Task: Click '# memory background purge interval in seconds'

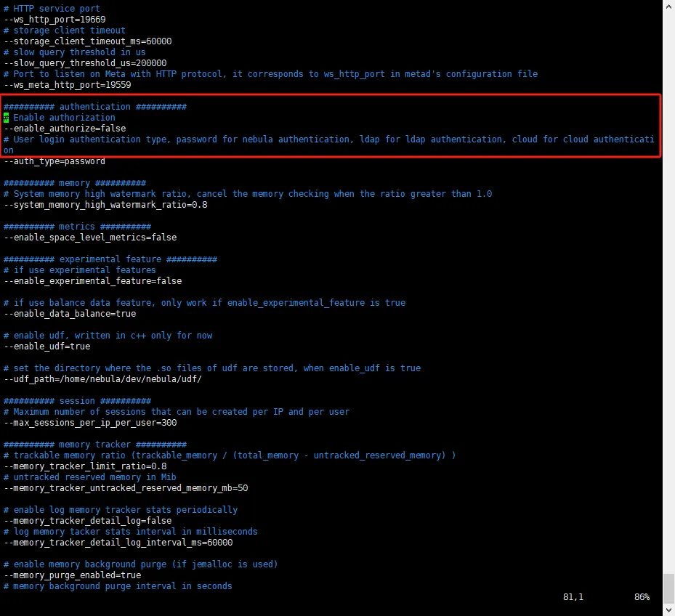Action: pyautogui.click(x=118, y=586)
